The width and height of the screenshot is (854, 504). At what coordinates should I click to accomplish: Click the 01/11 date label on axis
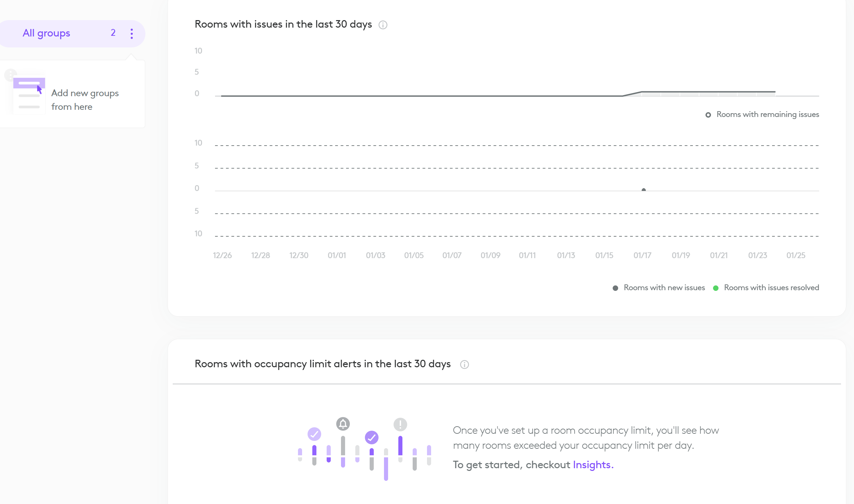click(527, 255)
